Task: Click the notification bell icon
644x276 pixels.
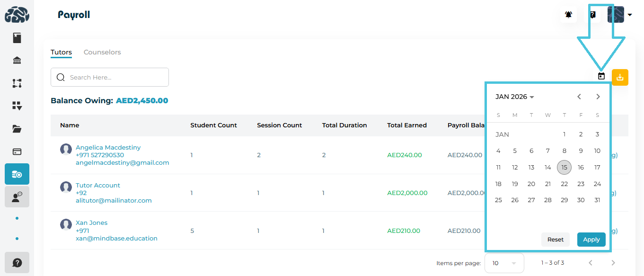Action: (x=568, y=15)
